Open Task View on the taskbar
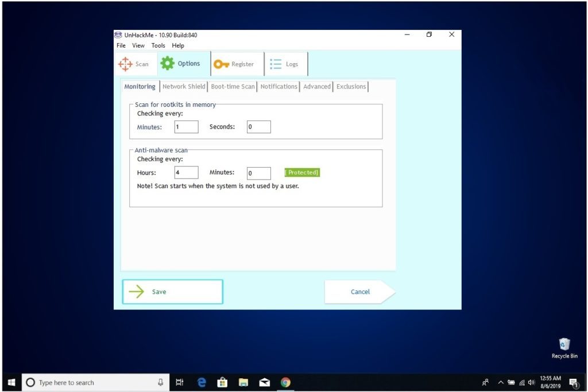 pyautogui.click(x=180, y=382)
